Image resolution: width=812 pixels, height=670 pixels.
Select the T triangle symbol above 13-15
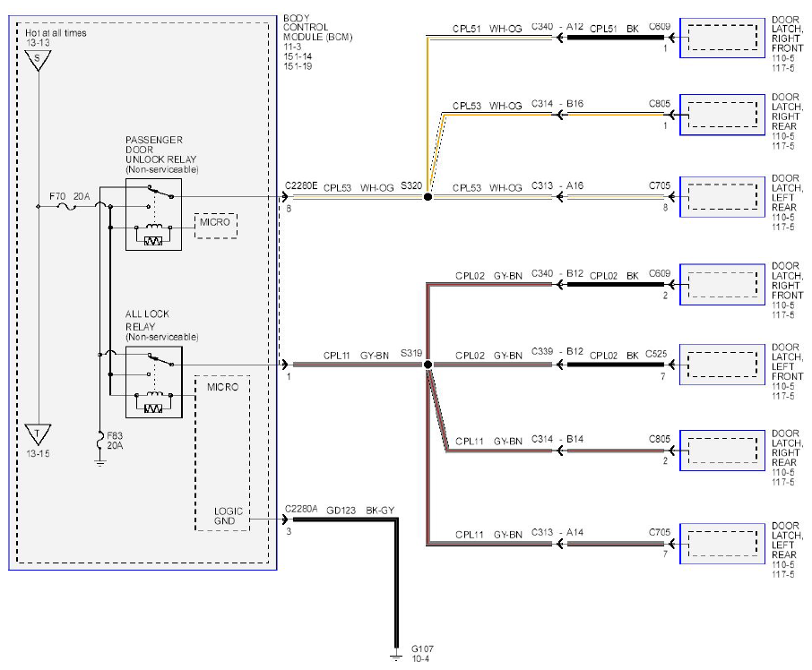(x=38, y=434)
